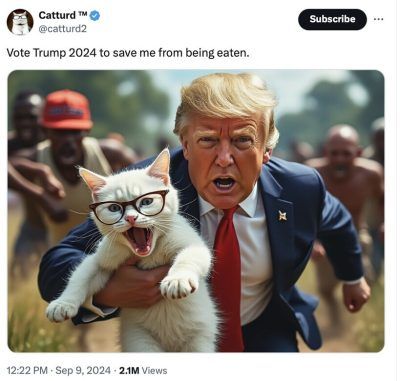Image resolution: width=400 pixels, height=381 pixels.
Task: Click the cat's glasses in the image
Action: 129,207
